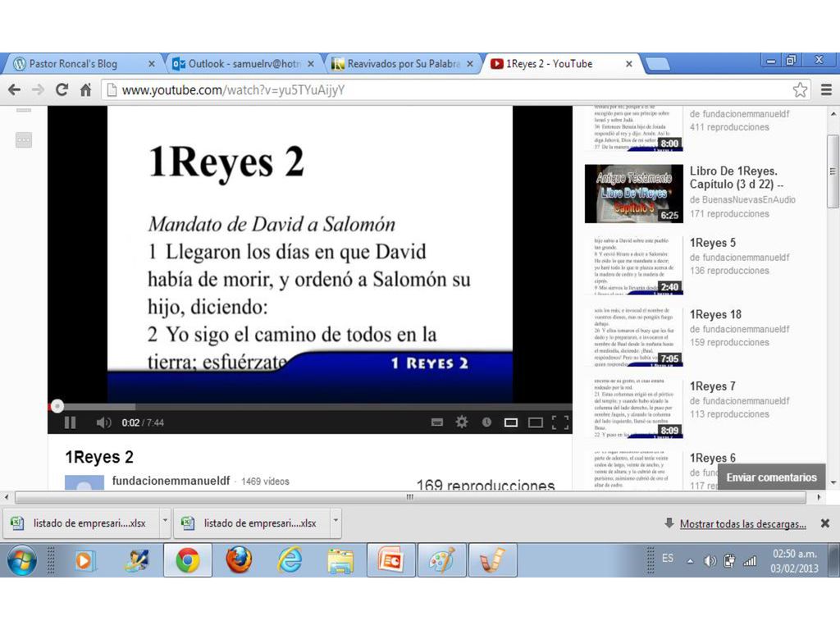Open the 1Reyes 6 suggested video

713,458
